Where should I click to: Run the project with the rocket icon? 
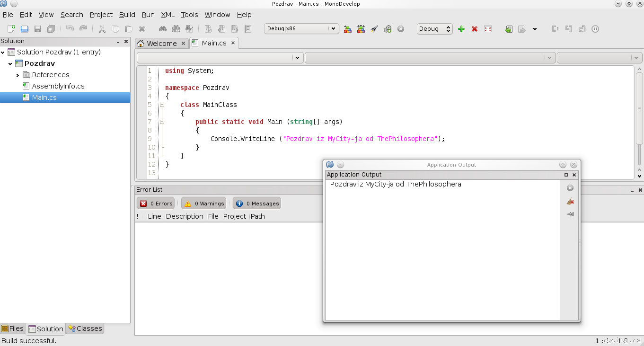(374, 29)
